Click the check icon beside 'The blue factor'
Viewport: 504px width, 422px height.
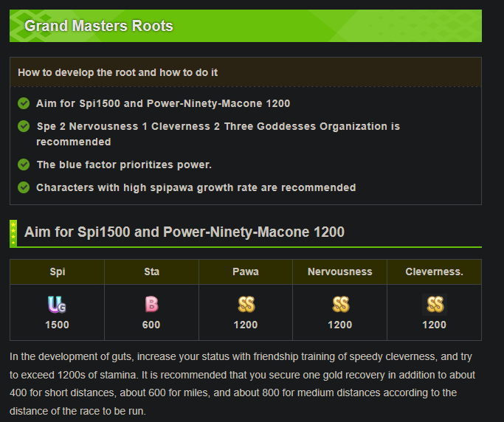pos(24,165)
